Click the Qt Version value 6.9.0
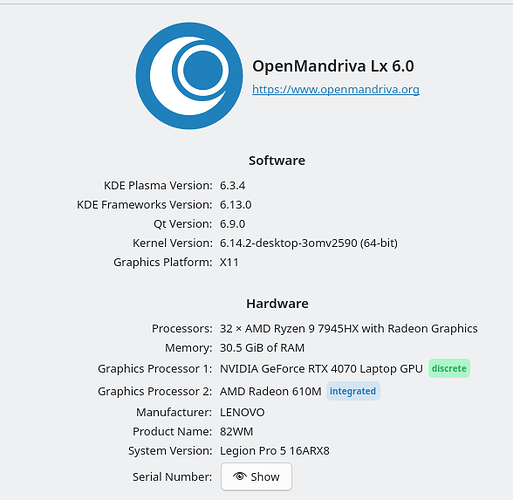 click(232, 224)
